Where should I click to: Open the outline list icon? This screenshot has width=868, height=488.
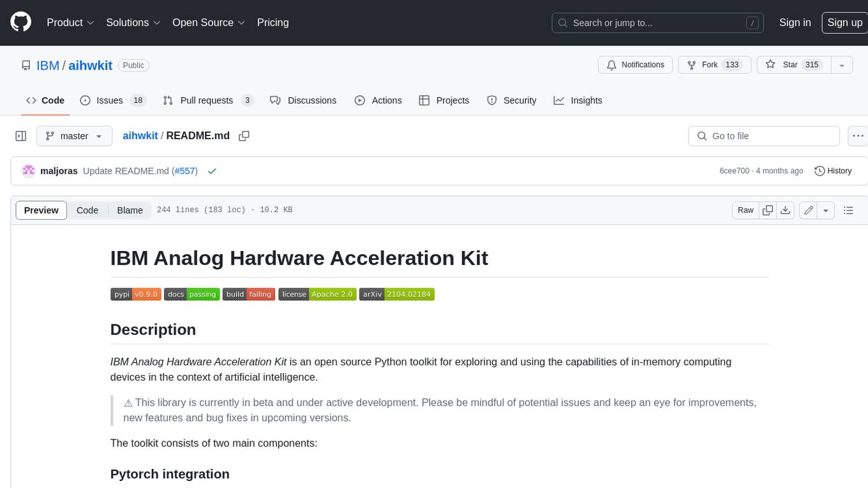(848, 210)
